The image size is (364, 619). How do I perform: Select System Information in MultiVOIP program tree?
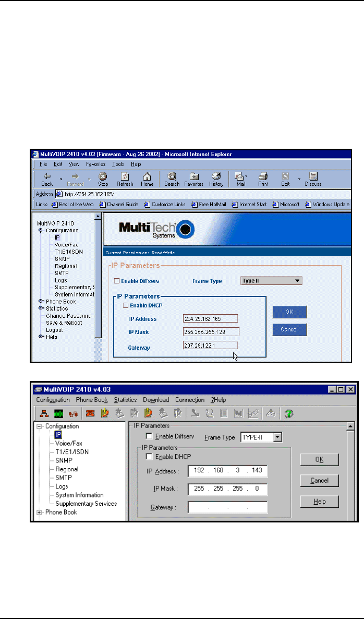[x=79, y=495]
